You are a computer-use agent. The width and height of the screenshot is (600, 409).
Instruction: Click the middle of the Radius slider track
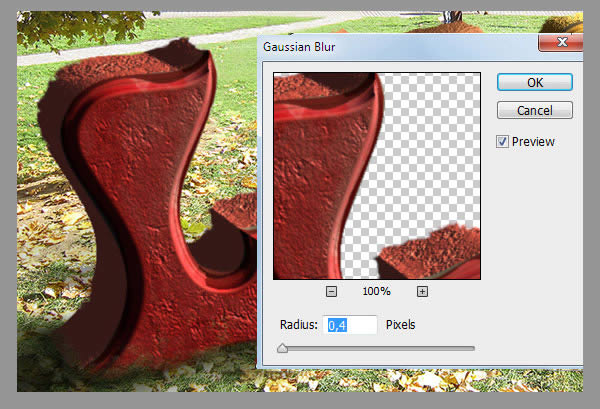pos(378,348)
